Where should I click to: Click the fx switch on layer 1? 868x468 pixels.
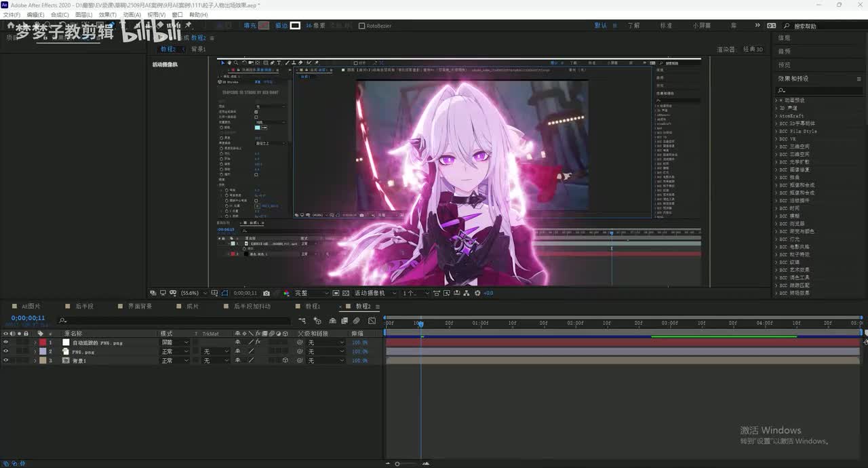tap(258, 343)
